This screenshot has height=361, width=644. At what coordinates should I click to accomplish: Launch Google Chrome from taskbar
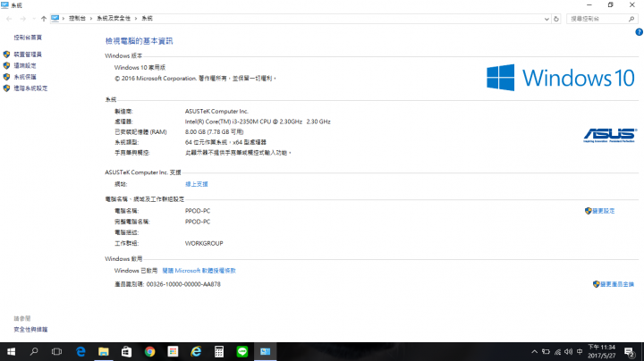coord(150,351)
